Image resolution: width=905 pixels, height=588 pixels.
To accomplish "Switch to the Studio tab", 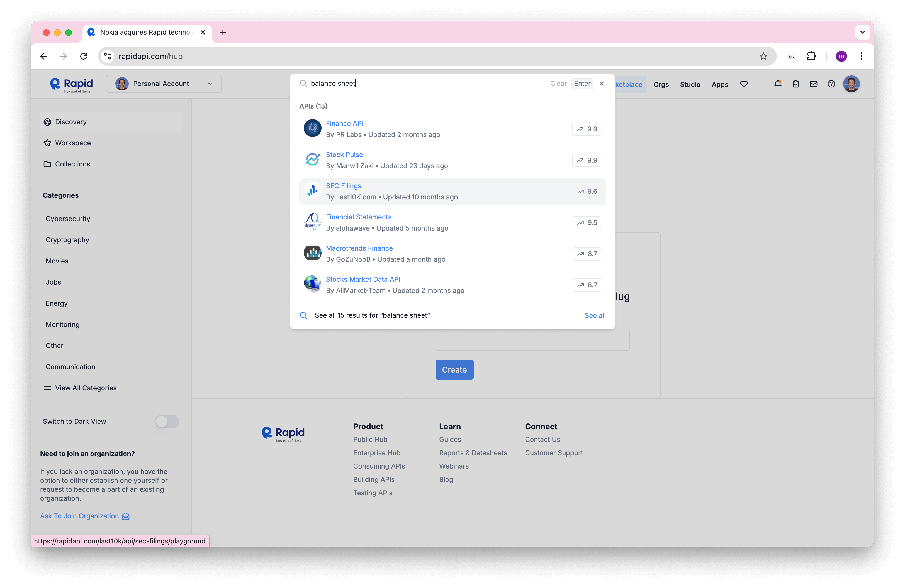I will click(690, 84).
